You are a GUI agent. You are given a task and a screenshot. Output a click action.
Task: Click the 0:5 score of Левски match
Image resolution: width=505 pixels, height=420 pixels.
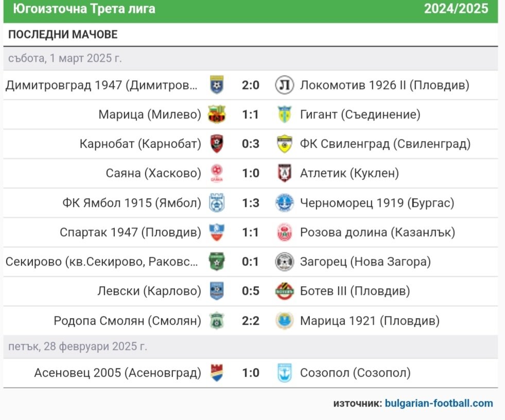[251, 291]
